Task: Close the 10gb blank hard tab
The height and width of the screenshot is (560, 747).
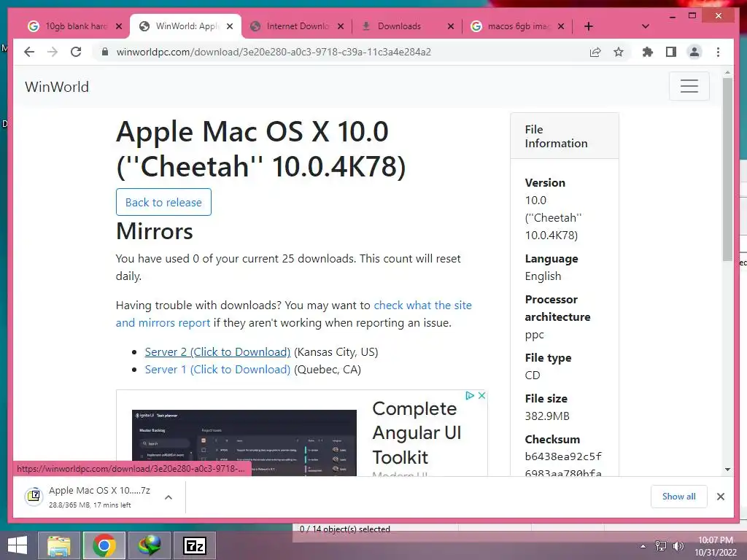Action: click(119, 26)
